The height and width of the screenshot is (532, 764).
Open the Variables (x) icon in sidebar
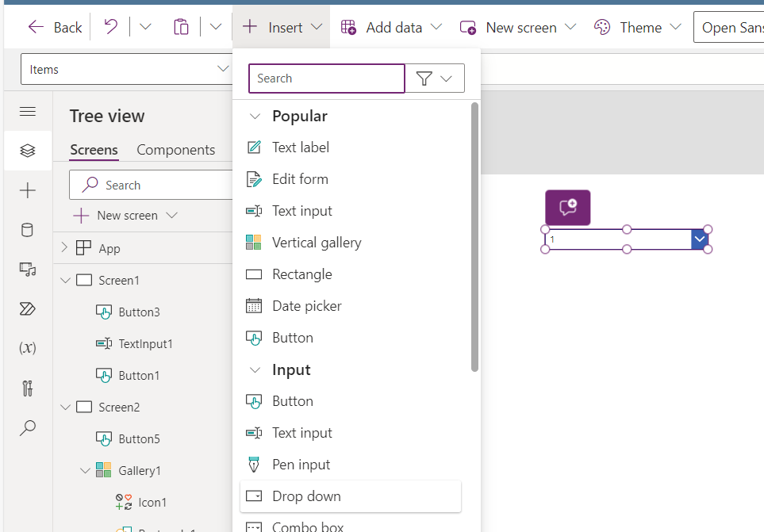[x=28, y=348]
